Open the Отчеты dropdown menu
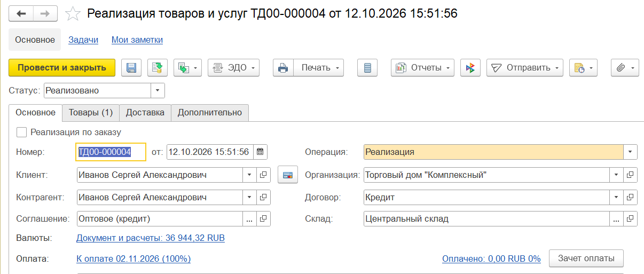 click(x=422, y=68)
